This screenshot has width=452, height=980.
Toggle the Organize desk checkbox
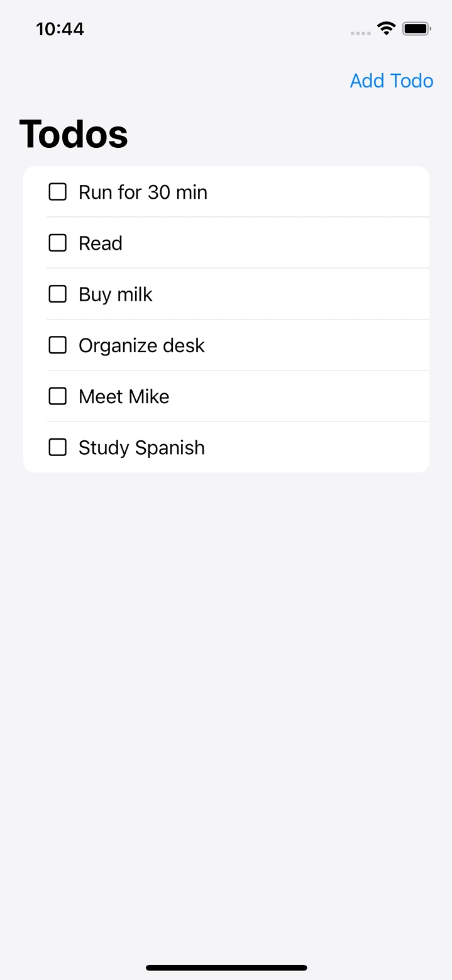(58, 345)
